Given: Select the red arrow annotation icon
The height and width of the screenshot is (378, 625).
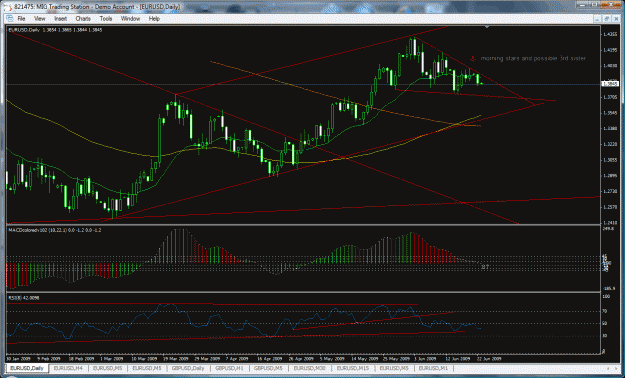Looking at the screenshot, I should pos(473,59).
